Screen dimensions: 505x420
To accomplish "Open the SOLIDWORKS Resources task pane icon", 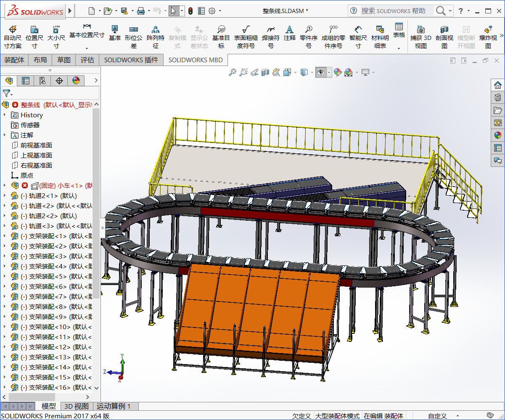I will pos(498,85).
